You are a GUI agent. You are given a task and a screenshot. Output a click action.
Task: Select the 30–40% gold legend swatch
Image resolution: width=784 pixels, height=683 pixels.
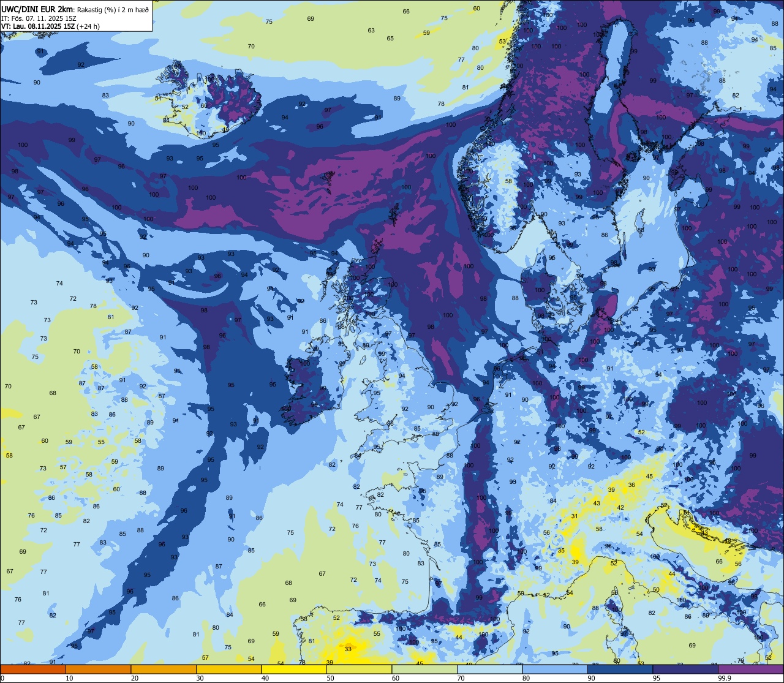[x=228, y=669]
